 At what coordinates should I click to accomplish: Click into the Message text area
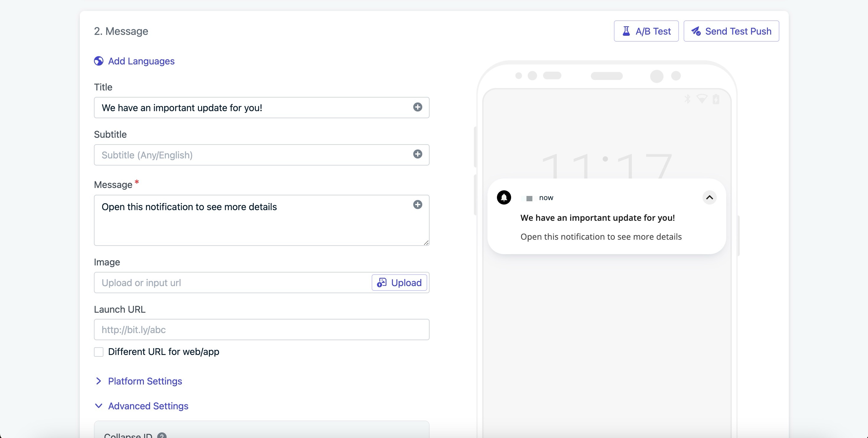click(x=261, y=220)
